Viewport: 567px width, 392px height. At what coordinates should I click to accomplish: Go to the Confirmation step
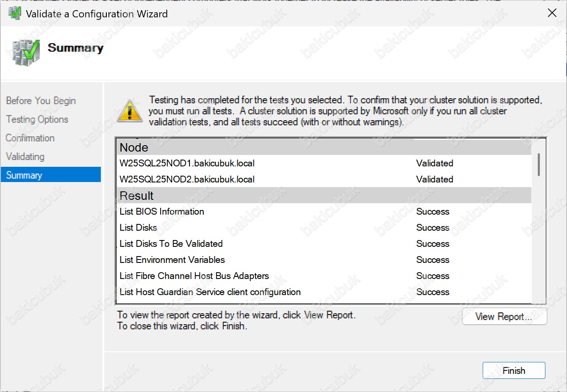pyautogui.click(x=30, y=138)
